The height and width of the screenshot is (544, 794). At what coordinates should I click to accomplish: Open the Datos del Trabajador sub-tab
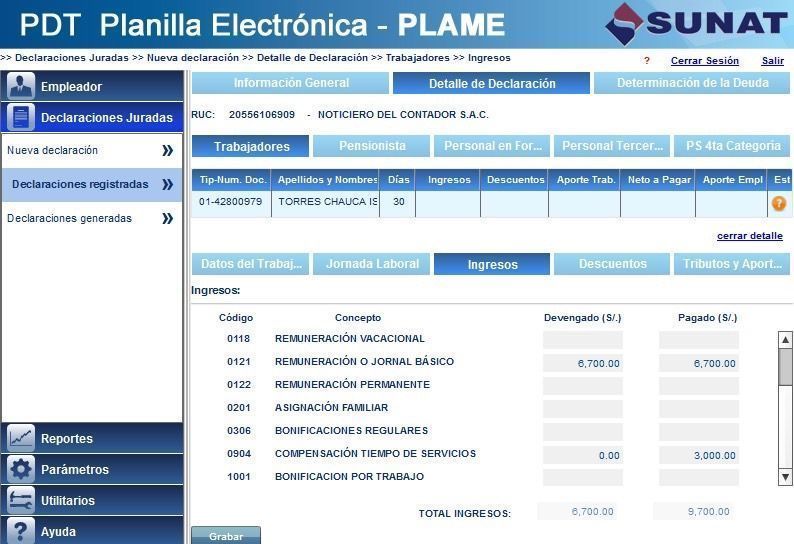(251, 264)
